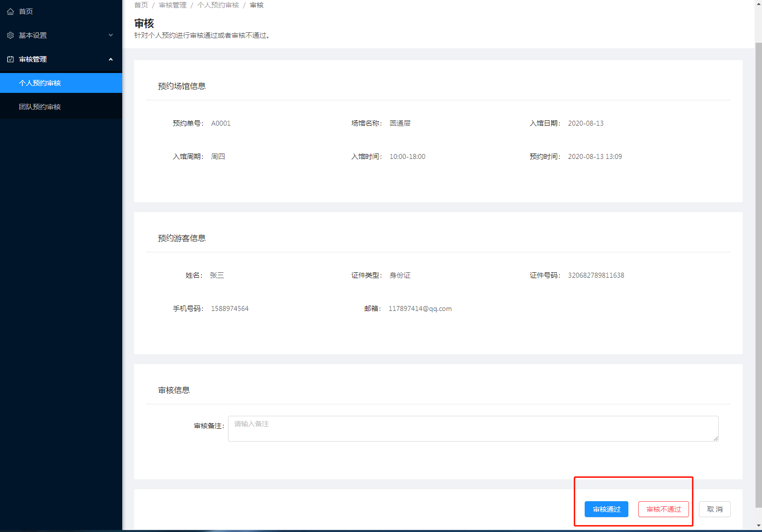Expand the 基本设置 chevron
This screenshot has width=762, height=532.
click(x=111, y=35)
